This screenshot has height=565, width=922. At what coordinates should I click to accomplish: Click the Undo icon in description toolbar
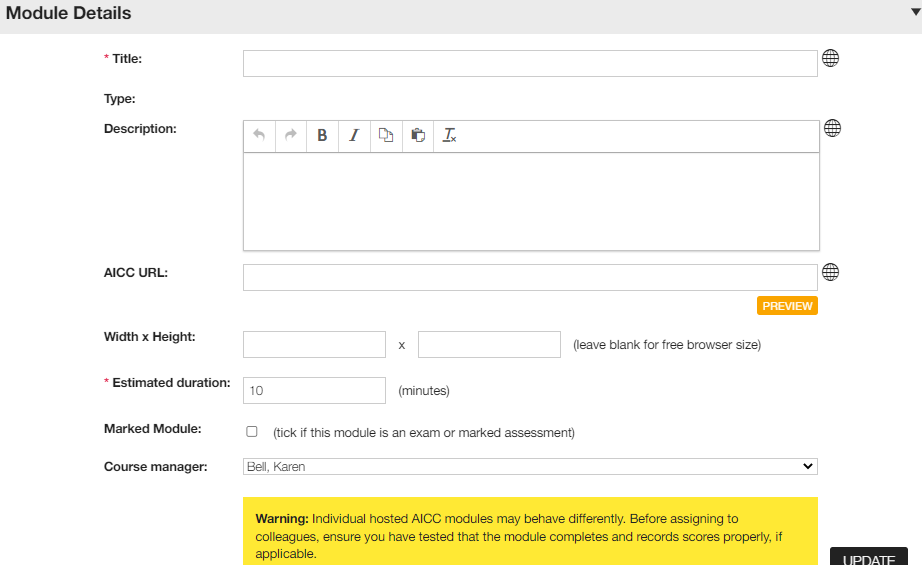click(x=259, y=135)
